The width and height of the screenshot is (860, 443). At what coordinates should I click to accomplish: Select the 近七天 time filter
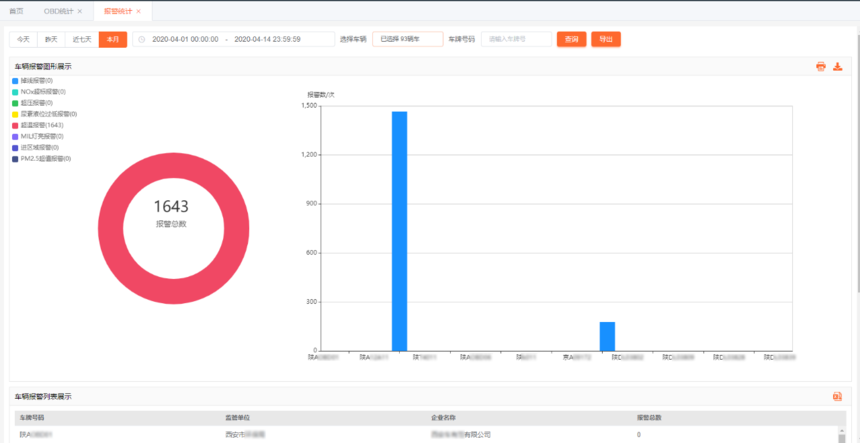[82, 39]
